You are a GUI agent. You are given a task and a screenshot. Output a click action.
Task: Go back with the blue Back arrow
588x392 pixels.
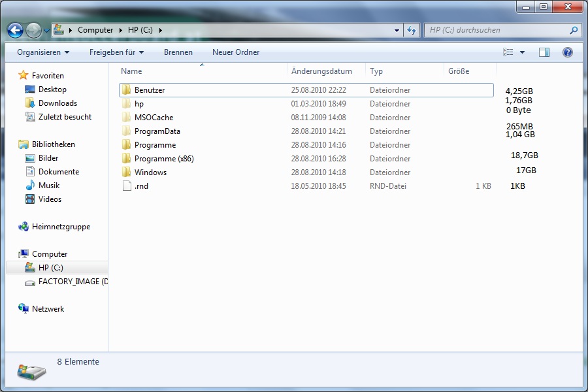16,31
